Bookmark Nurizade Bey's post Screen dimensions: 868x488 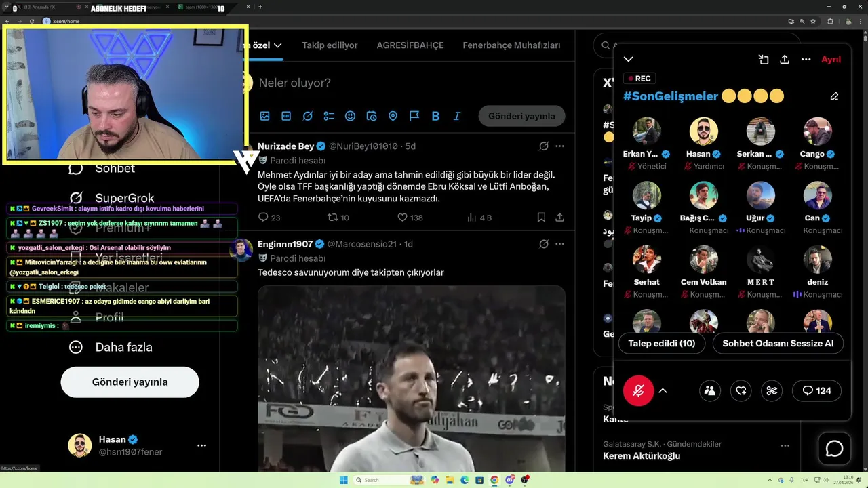541,218
